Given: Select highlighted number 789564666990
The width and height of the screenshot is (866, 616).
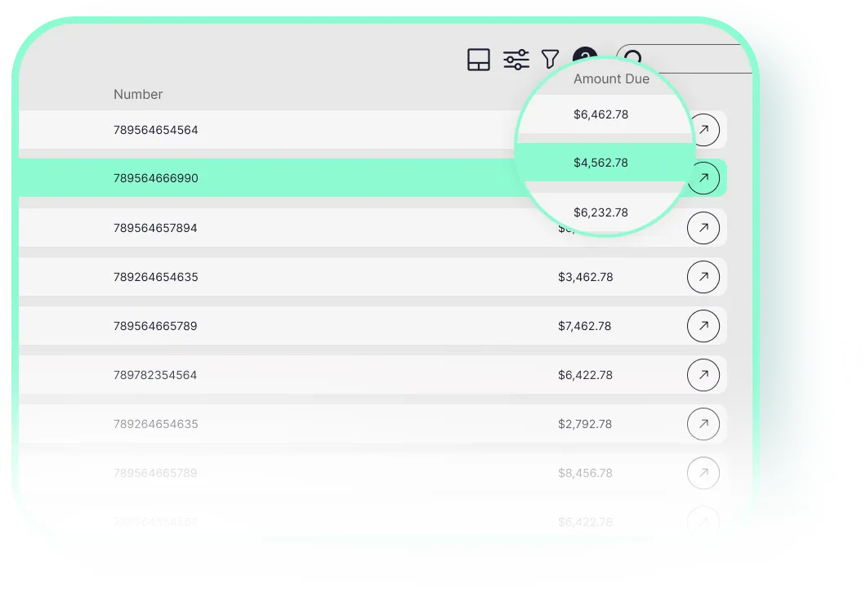Looking at the screenshot, I should 156,178.
